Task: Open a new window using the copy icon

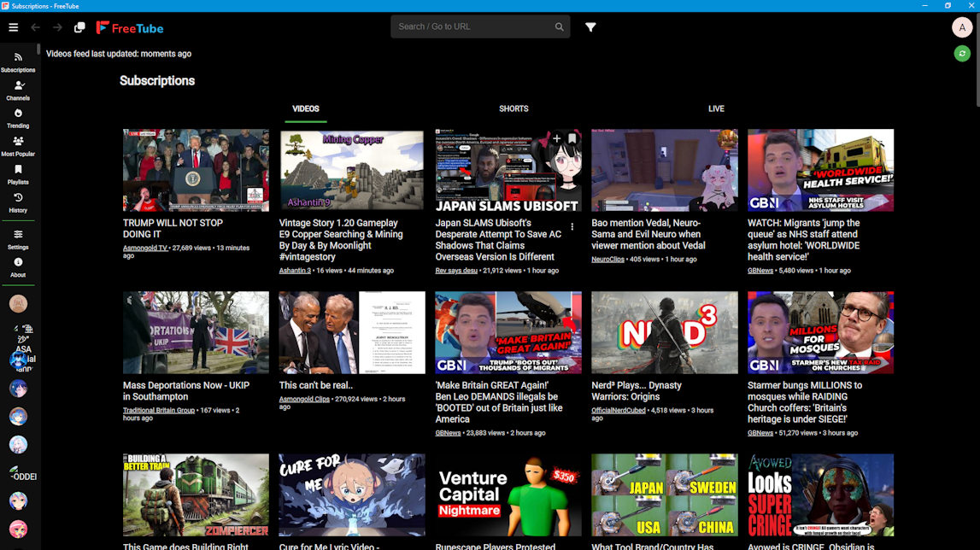Action: click(79, 27)
